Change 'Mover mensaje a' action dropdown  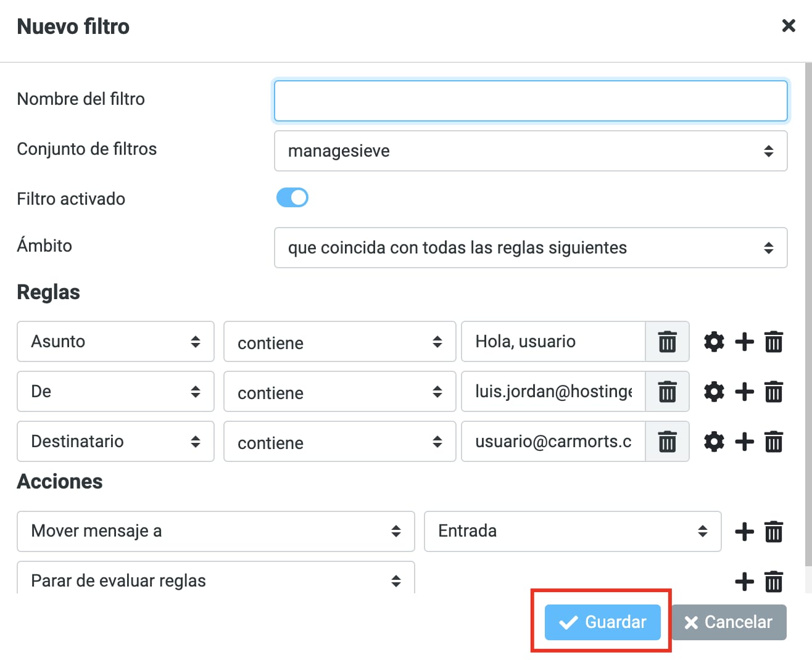215,531
